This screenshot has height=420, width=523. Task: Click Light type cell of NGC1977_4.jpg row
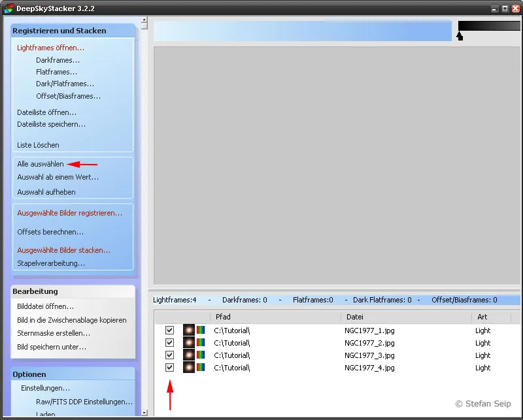pos(482,368)
